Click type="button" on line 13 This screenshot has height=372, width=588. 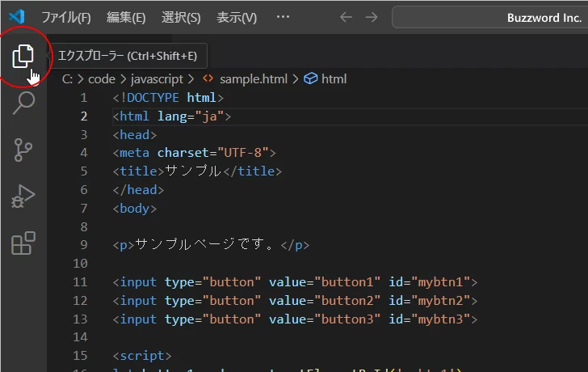[212, 319]
